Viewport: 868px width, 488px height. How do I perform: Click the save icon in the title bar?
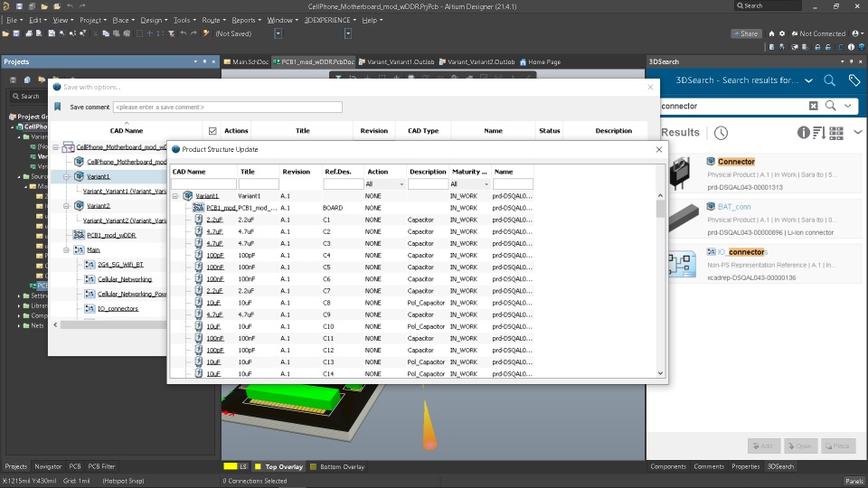pos(19,6)
